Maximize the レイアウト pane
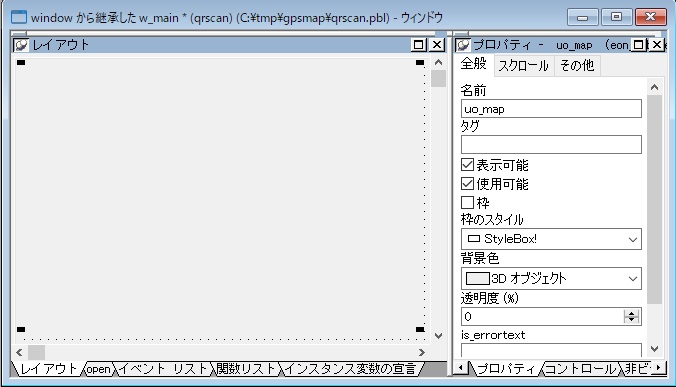The height and width of the screenshot is (387, 676). point(419,45)
